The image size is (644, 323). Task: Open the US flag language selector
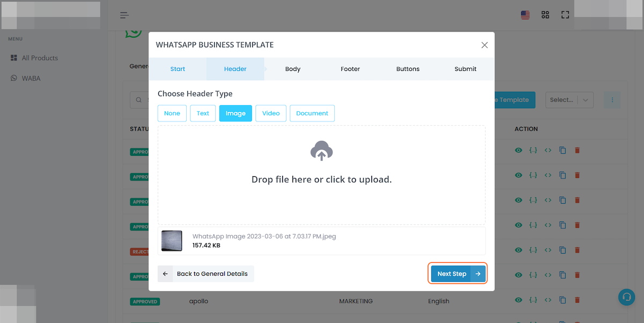point(525,15)
